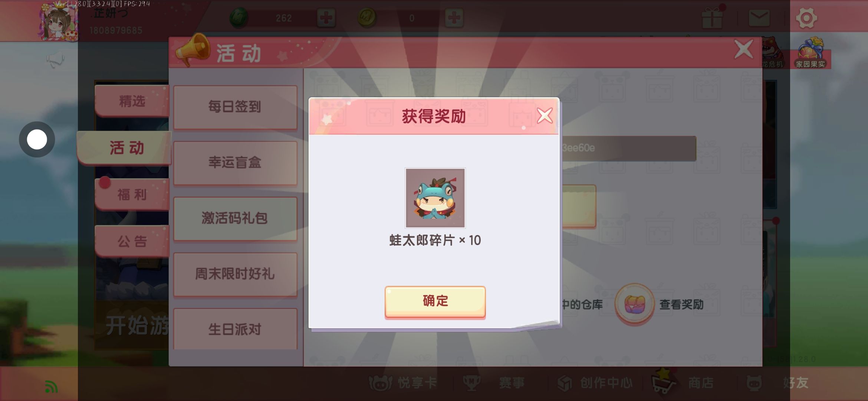Switch to the 精选 tab

(132, 101)
